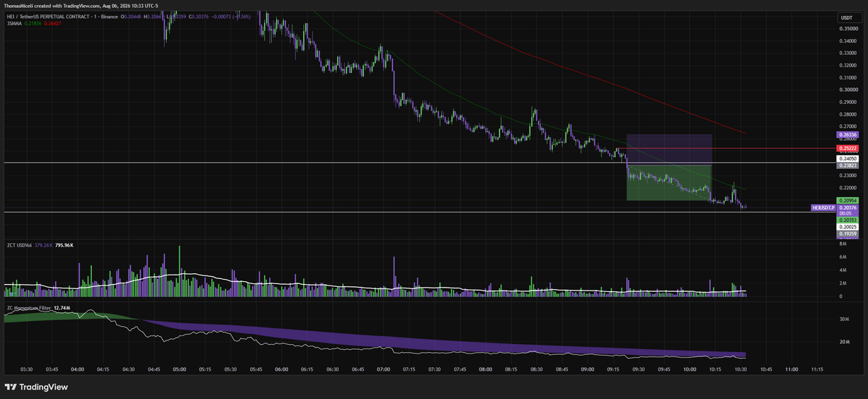Click the 30M momentum axis label
Screen dimensions: 868x399
pos(843,318)
